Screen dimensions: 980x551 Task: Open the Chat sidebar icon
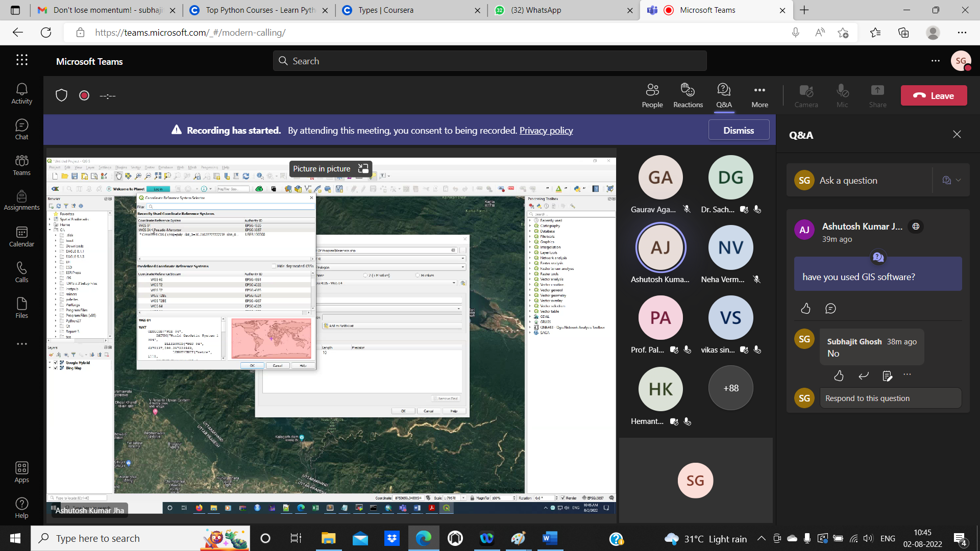tap(21, 130)
